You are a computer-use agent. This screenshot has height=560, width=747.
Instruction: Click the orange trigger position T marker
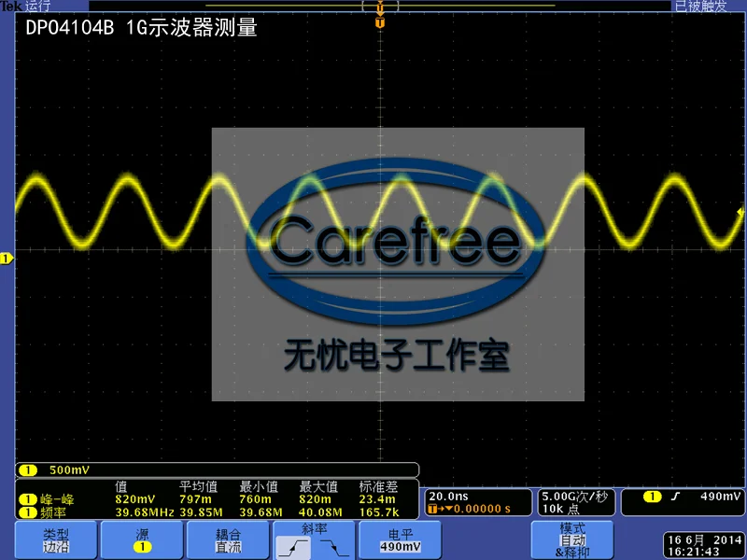(380, 22)
